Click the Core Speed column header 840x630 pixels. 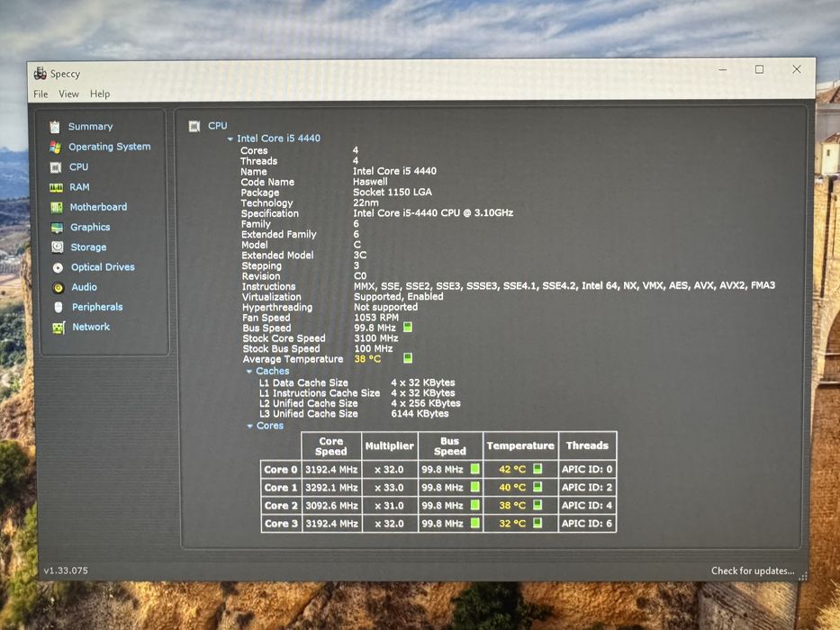pyautogui.click(x=331, y=445)
